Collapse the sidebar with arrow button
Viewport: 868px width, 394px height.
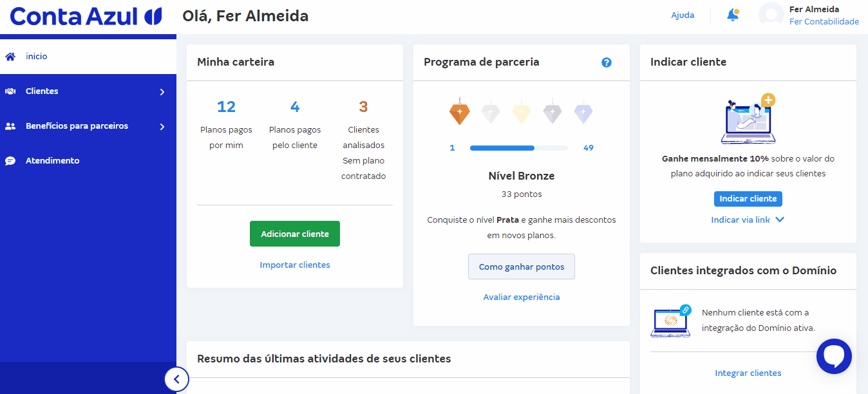(x=176, y=379)
